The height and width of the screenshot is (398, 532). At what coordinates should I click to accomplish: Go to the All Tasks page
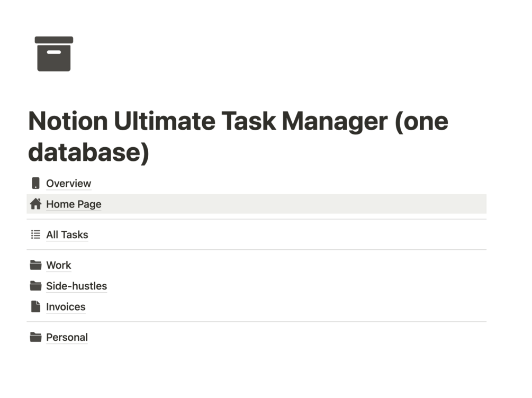point(67,234)
